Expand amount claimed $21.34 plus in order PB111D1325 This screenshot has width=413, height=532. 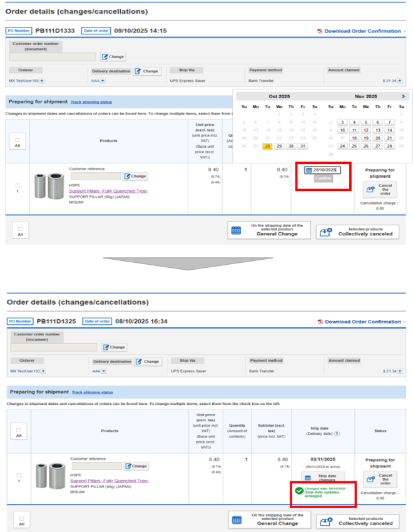click(400, 371)
